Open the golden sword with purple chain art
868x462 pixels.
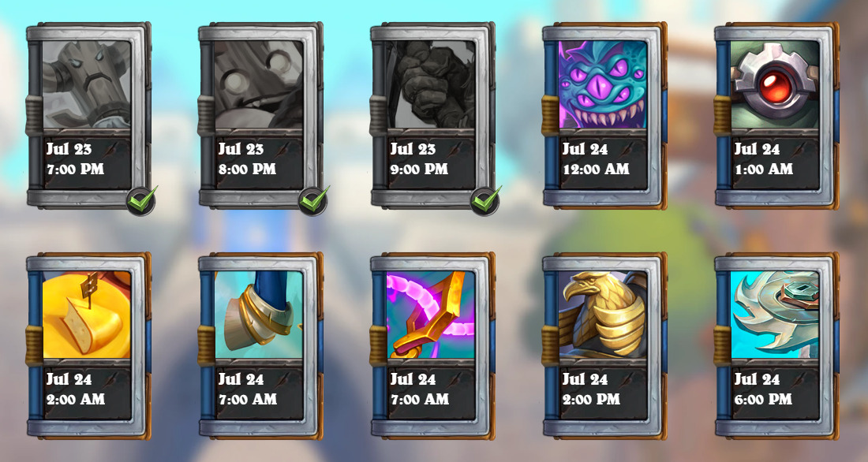[431, 315]
